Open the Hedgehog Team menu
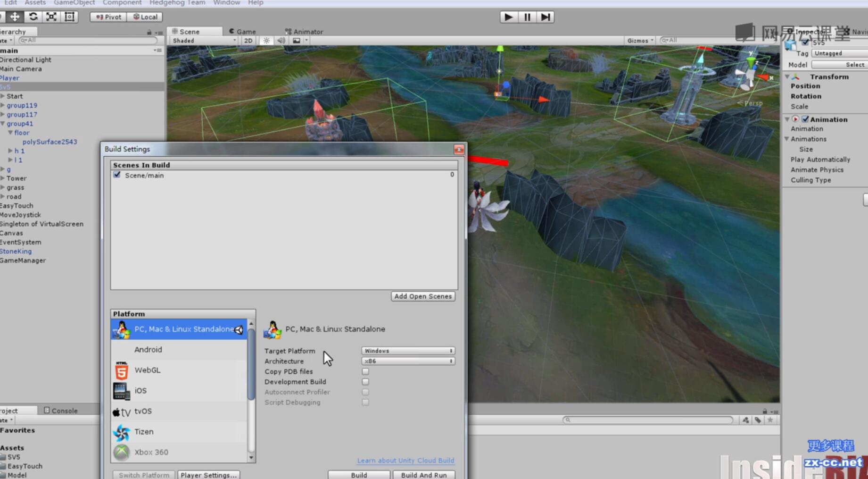This screenshot has width=868, height=479. [177, 3]
